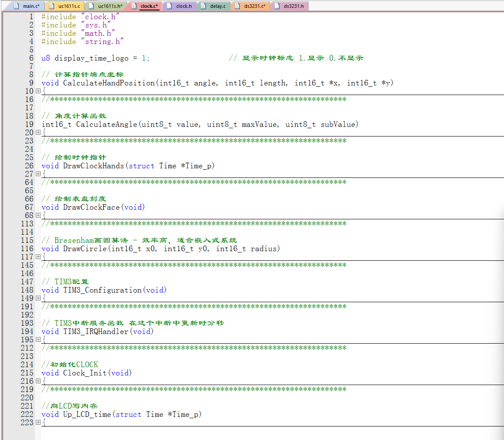This screenshot has width=504, height=440.
Task: Click the radius parameter in DrawCircle
Action: click(x=264, y=249)
